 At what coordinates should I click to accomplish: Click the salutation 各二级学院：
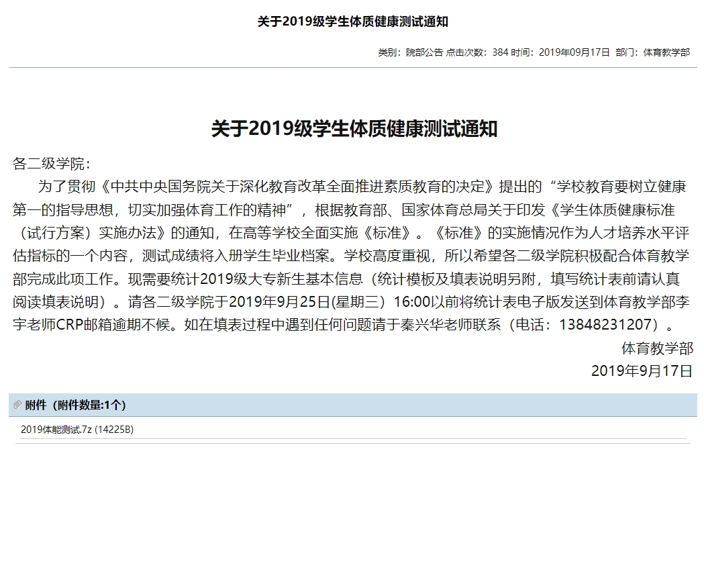coord(52,164)
